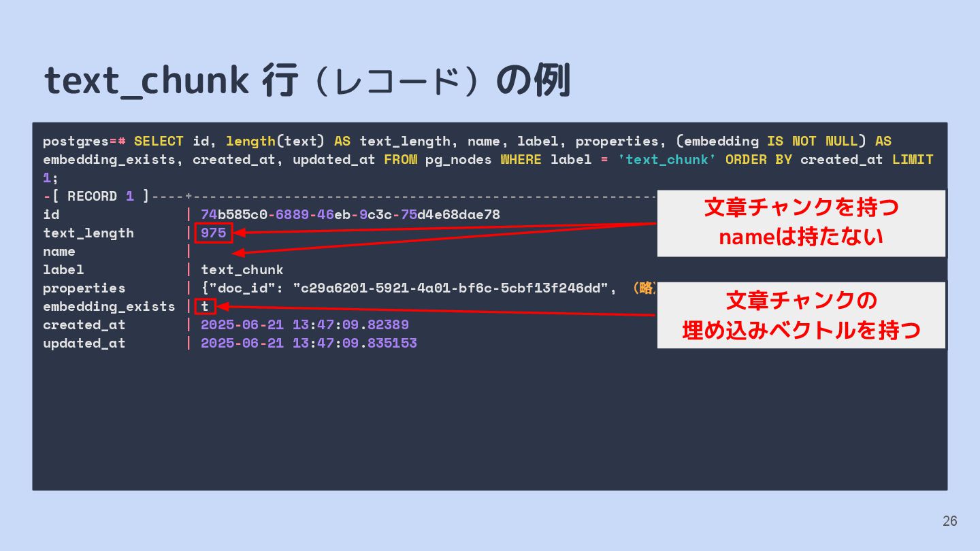Image resolution: width=980 pixels, height=551 pixels.
Task: Click the id value 74b585c0-6889-46eb-9c3c-75d4e68dae78
Action: [x=350, y=214]
